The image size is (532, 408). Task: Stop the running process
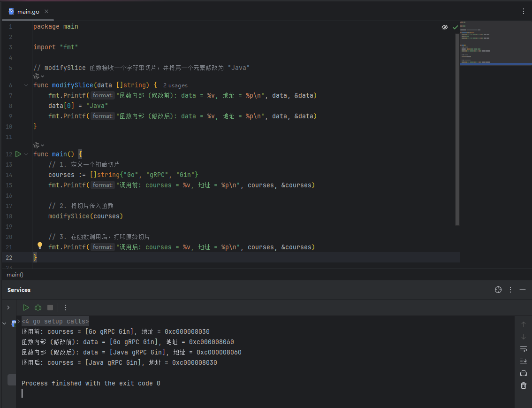(50, 308)
